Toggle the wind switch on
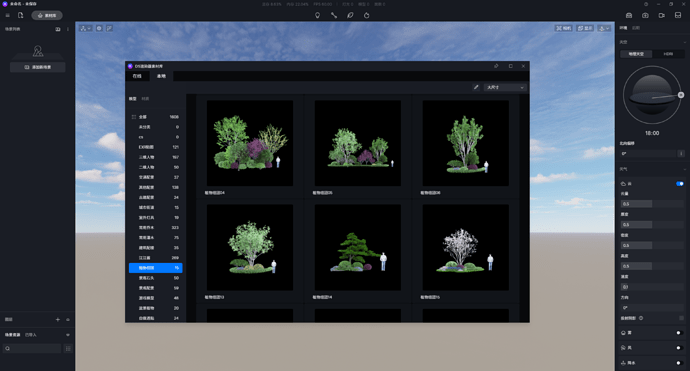Screen dimensions: 690x371 tap(680, 348)
